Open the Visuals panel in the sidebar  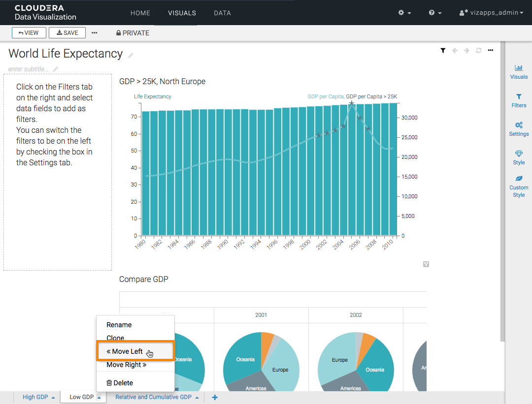coord(519,72)
